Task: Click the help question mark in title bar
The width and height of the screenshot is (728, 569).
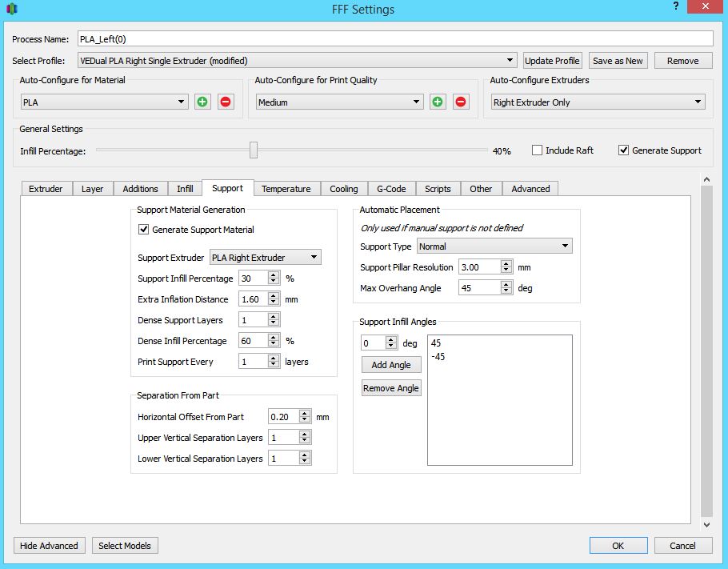Action: click(676, 6)
